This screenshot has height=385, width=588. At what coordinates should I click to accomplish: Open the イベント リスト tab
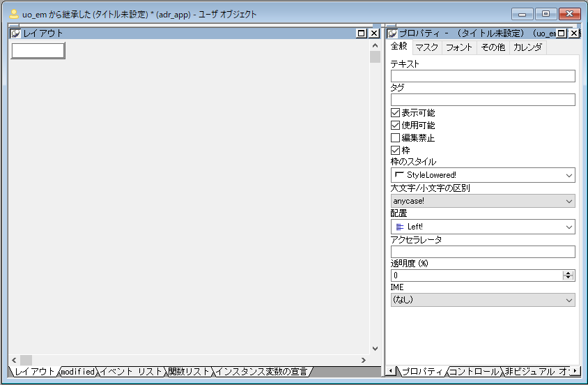click(131, 372)
